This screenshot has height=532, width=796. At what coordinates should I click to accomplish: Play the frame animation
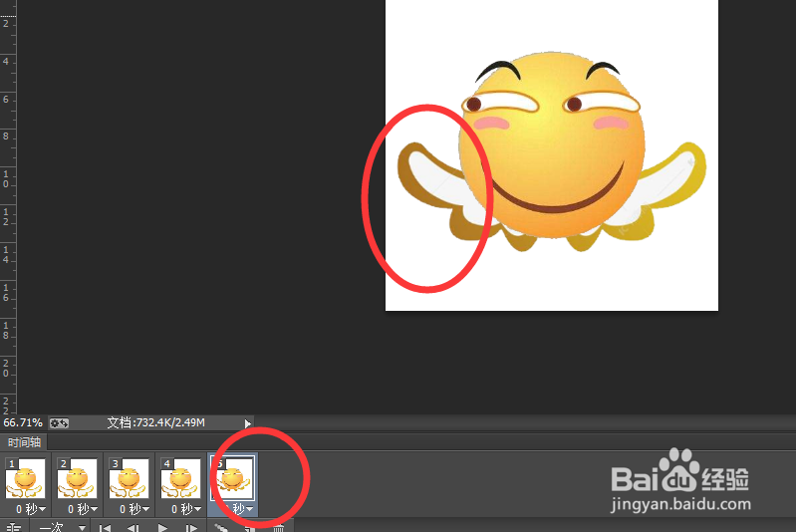click(162, 528)
